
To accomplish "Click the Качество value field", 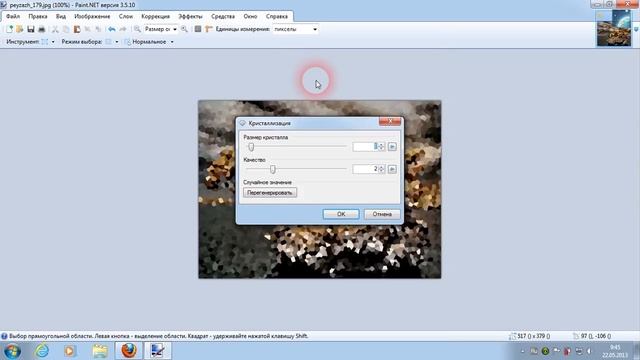I will 365,169.
